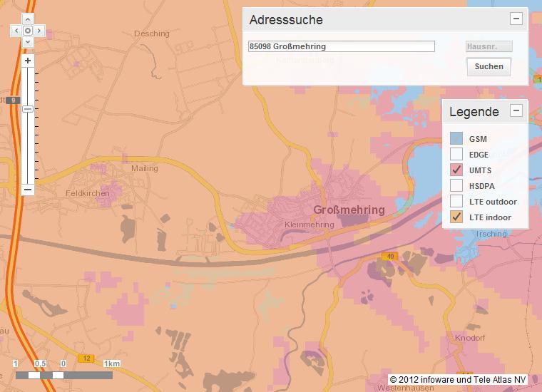Enable the EDGE coverage checkbox
This screenshot has height=392, width=542.
456,155
